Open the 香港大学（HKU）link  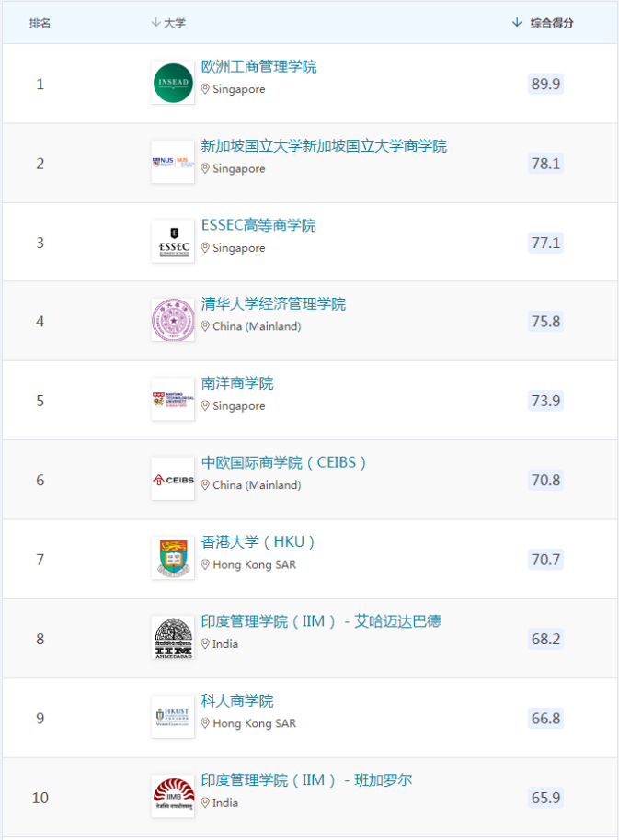(x=258, y=542)
